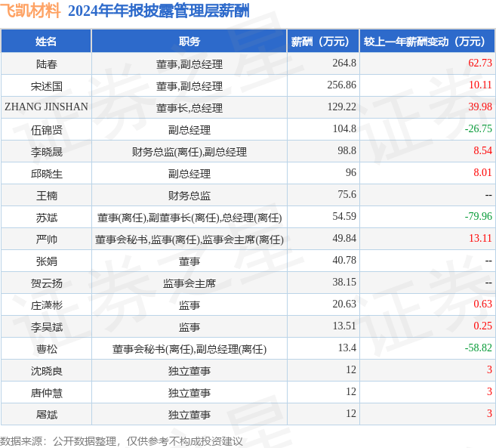Select the name 贺云扬
This screenshot has height=448, width=496.
(47, 283)
